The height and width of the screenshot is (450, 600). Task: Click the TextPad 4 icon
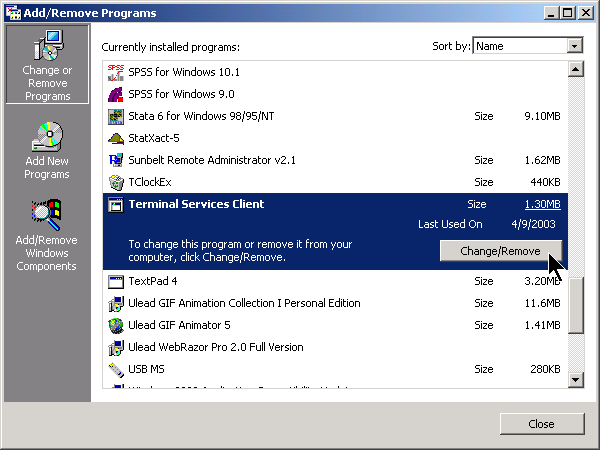pyautogui.click(x=115, y=281)
